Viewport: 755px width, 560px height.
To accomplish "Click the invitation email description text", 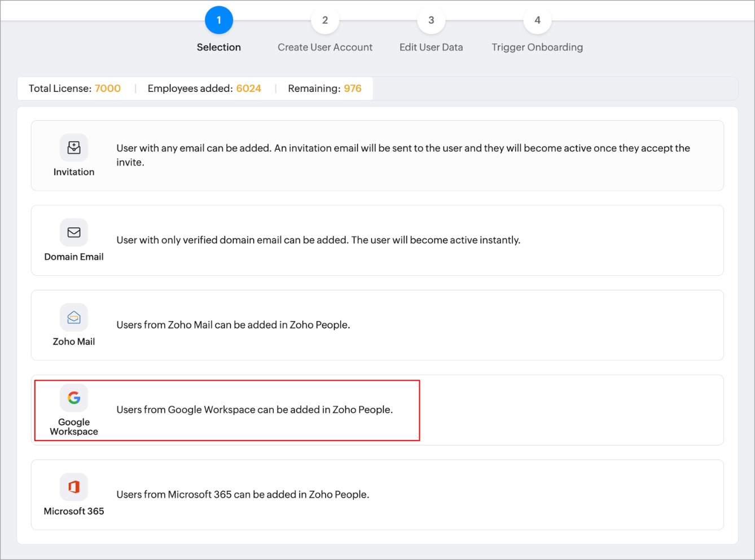I will [x=403, y=155].
